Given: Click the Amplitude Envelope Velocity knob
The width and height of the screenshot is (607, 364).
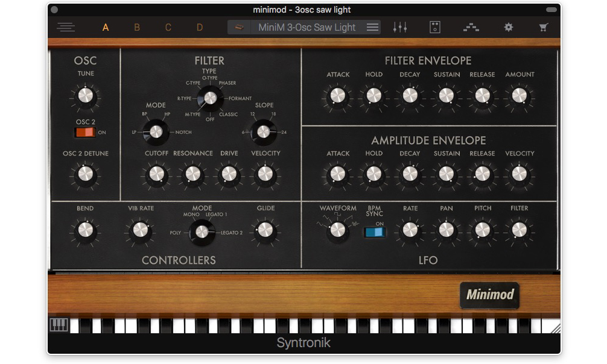Looking at the screenshot, I should coord(519,174).
